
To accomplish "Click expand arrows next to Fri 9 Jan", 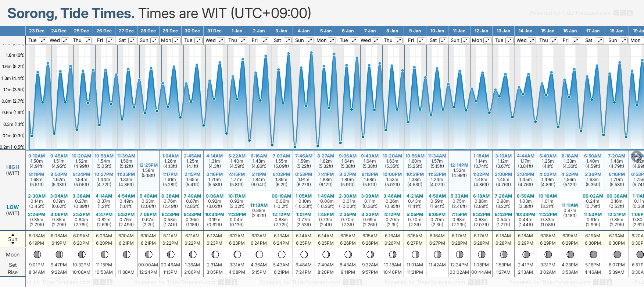I will [x=421, y=40].
